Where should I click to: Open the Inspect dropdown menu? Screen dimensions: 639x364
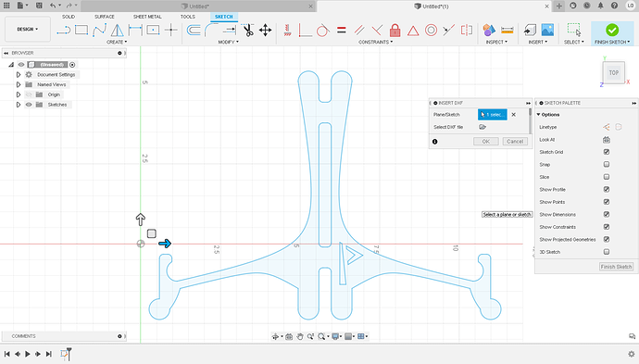(496, 42)
